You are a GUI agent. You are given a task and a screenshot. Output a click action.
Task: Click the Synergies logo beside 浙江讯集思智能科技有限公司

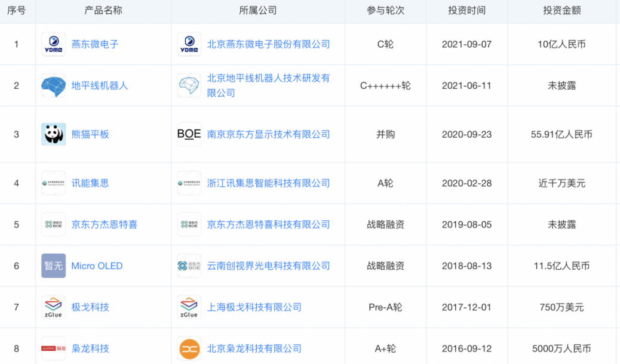(x=189, y=183)
